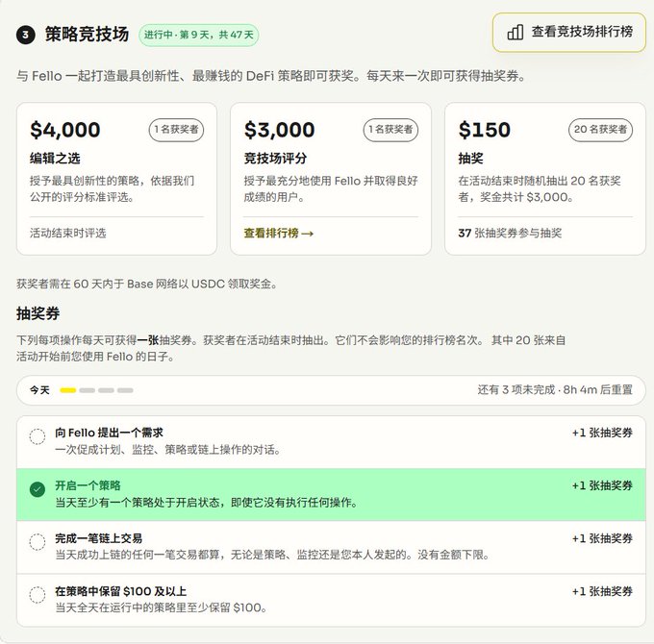Viewport: 654px width, 644px height.
Task: Click the arrow next to 查看排行榜
Action: (308, 234)
